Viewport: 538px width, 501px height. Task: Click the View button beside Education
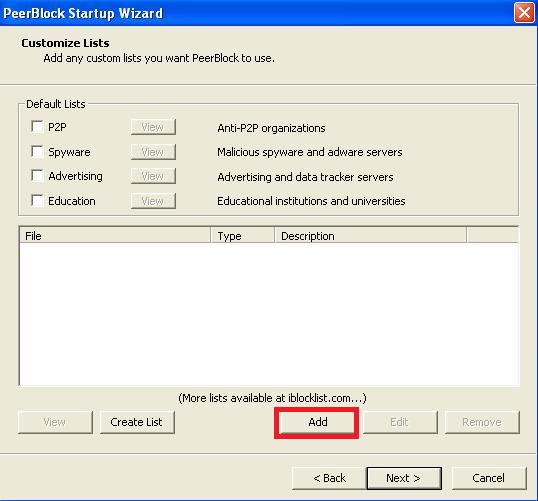153,201
